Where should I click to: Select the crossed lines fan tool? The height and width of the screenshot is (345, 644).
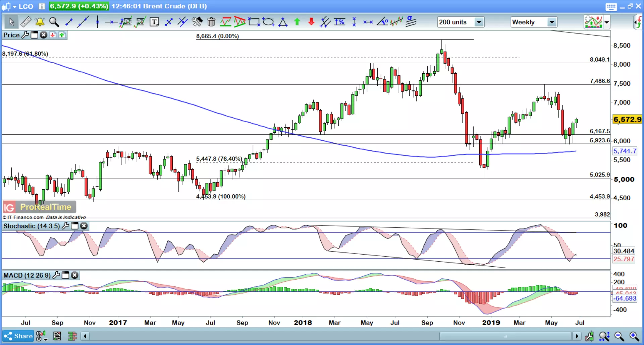click(x=325, y=22)
